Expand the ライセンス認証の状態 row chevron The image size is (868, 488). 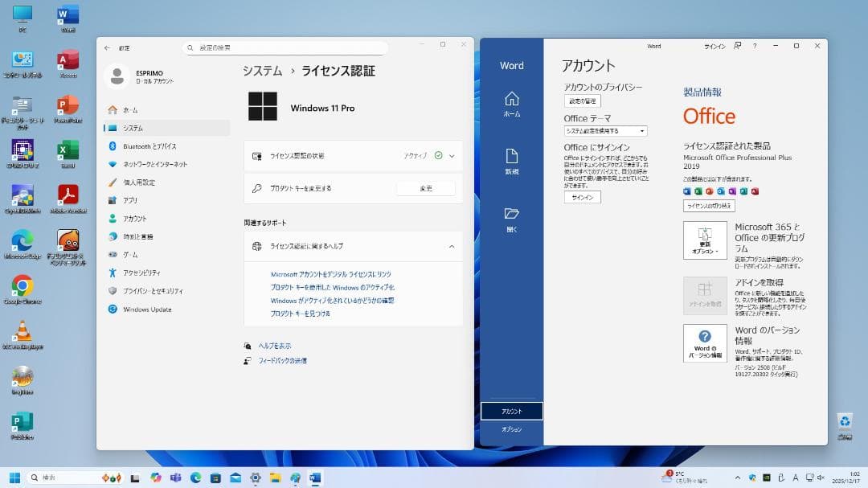tap(452, 155)
